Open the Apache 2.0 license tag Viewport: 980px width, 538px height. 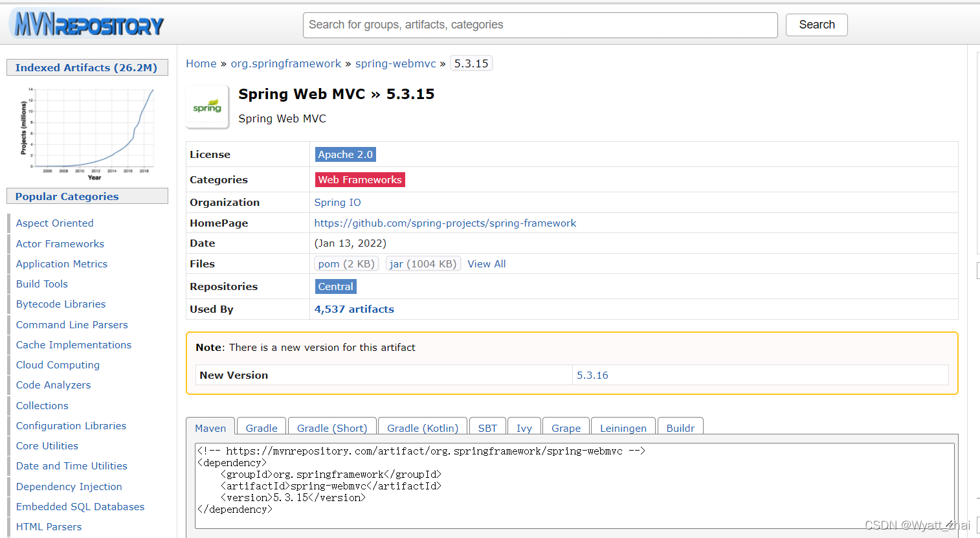345,154
